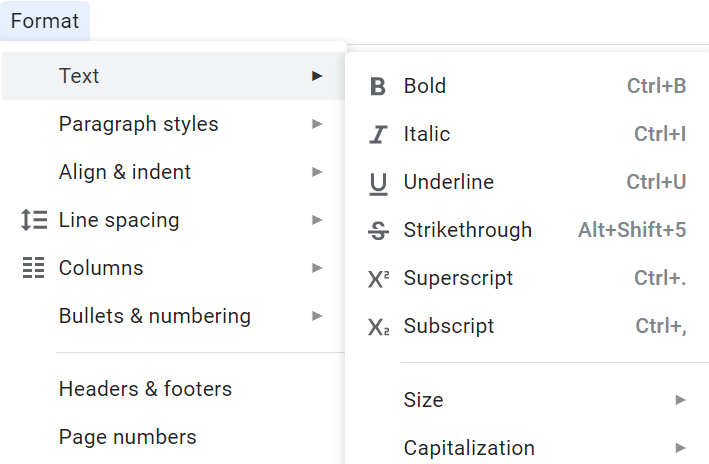The image size is (709, 464).
Task: Click the Line spacing icon
Action: tap(34, 220)
